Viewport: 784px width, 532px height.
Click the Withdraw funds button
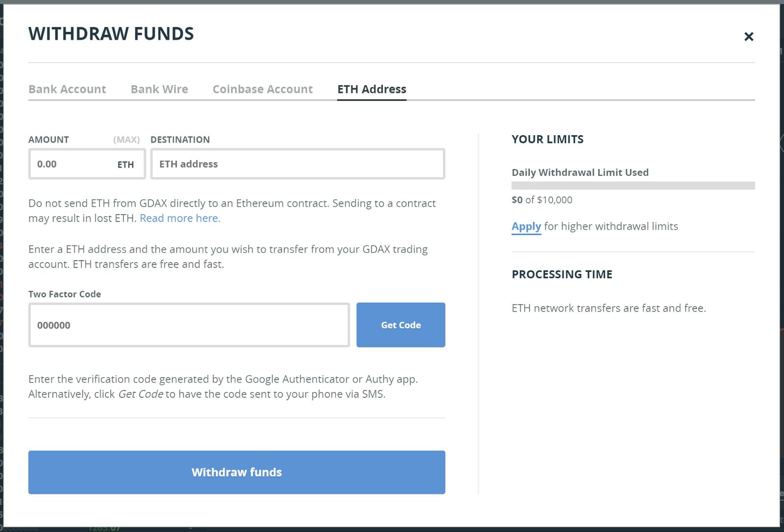pos(237,472)
